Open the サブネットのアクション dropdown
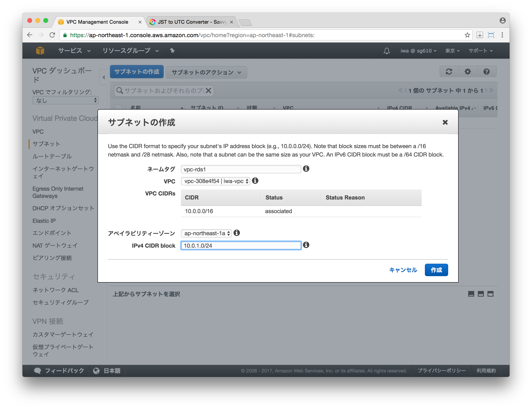Image resolution: width=532 pixels, height=409 pixels. pos(206,72)
